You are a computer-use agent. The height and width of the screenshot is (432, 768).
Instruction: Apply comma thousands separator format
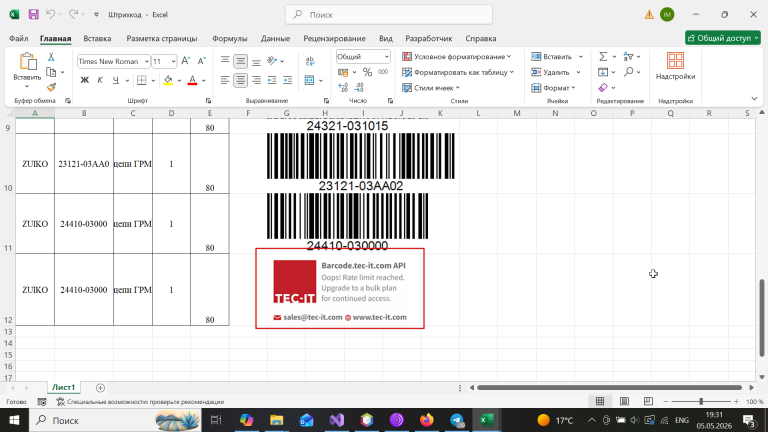(x=383, y=72)
